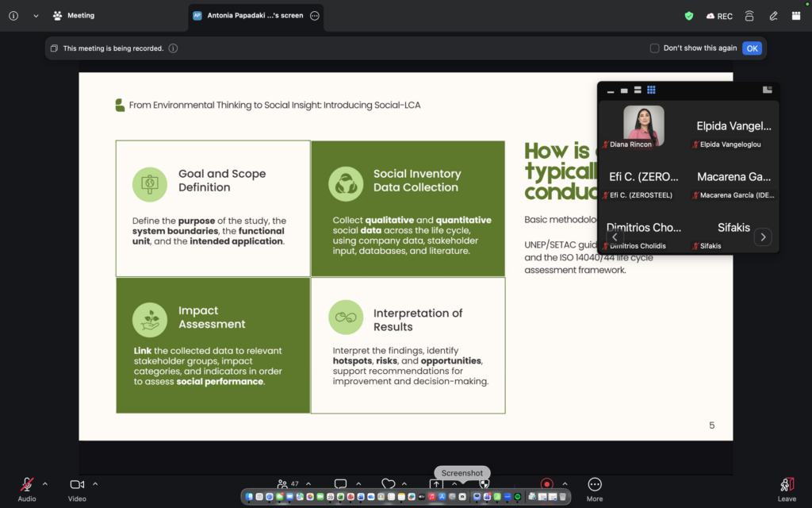Click the green encryption shield icon
812x508 pixels.
coord(689,16)
